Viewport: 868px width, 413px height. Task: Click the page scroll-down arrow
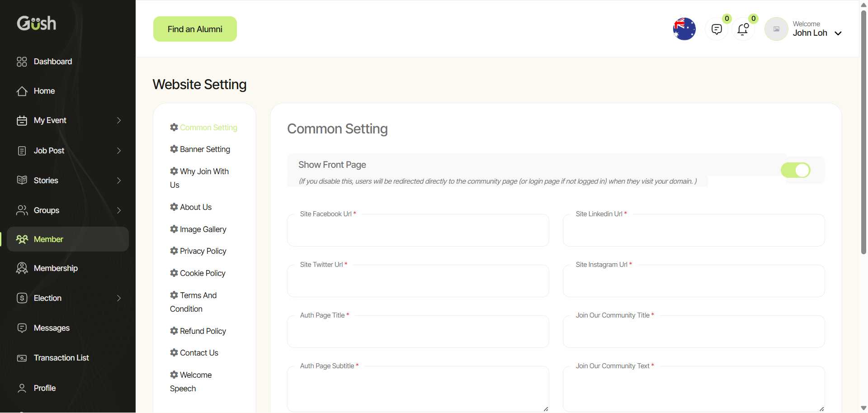(x=863, y=408)
